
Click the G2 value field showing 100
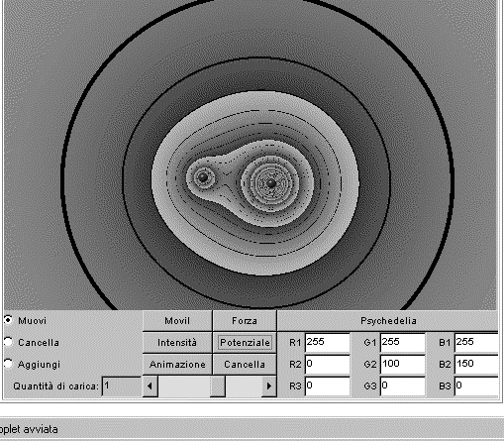(x=402, y=365)
